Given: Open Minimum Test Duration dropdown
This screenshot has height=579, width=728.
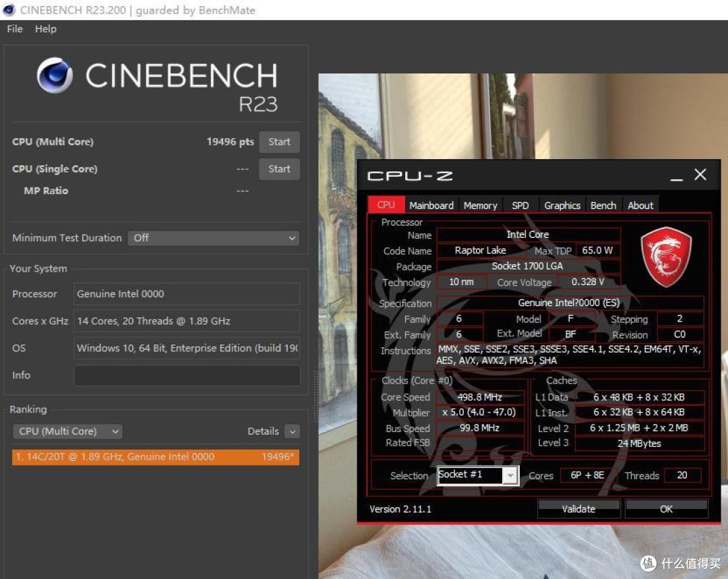Looking at the screenshot, I should point(213,238).
